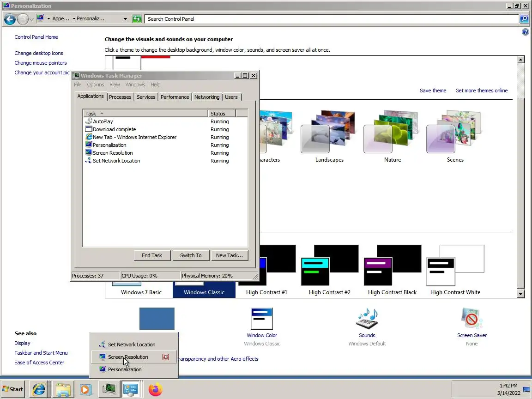
Task: Click the search magnifier icon
Action: [524, 19]
